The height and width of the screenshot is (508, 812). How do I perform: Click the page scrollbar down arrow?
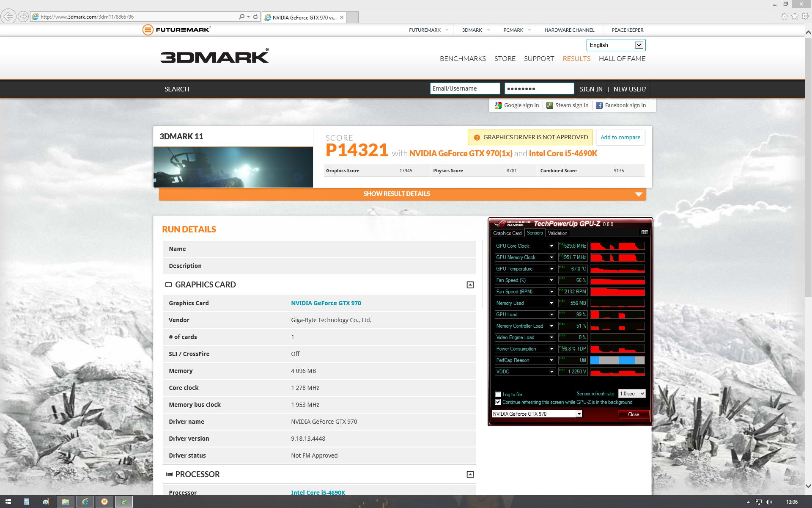[808, 486]
